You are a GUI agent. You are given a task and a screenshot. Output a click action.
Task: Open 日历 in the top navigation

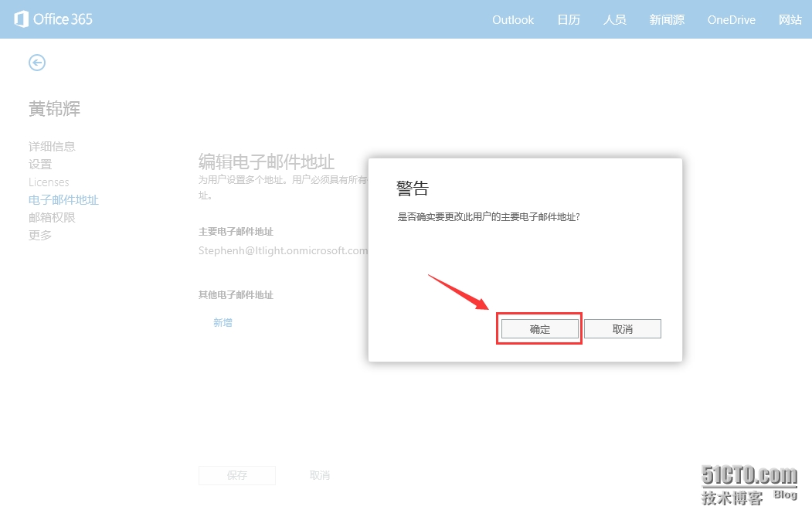(x=569, y=20)
